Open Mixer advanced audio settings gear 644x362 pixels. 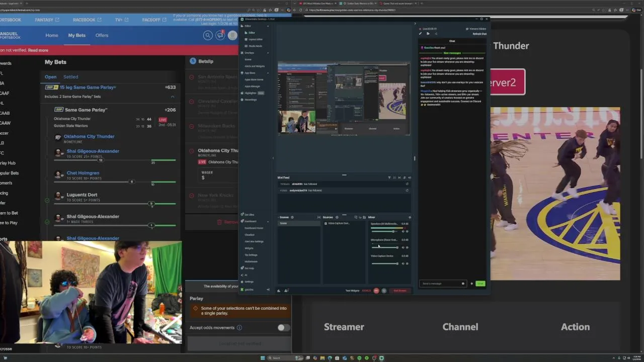(410, 217)
